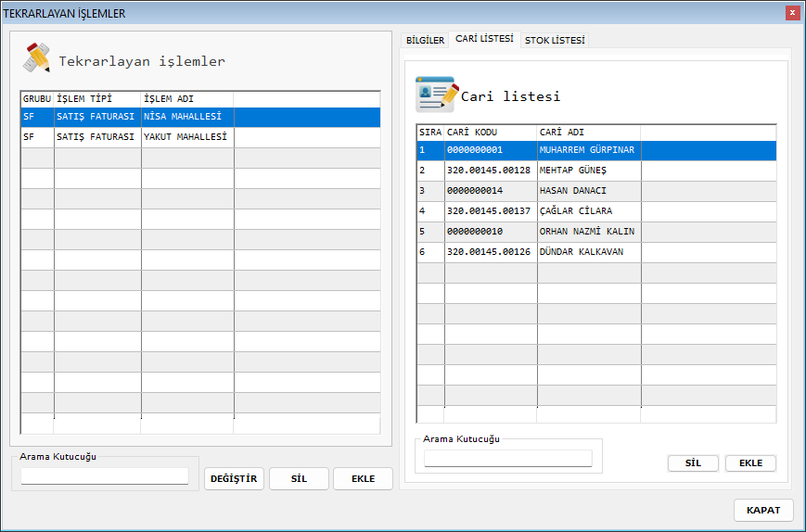
Task: Focus the left Arama Kutucuğu search field
Action: point(105,476)
